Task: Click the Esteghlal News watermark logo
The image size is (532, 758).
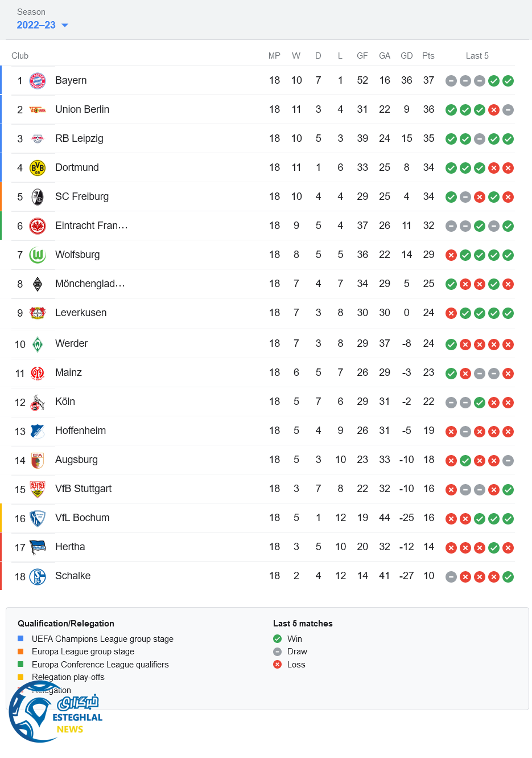Action: (54, 712)
